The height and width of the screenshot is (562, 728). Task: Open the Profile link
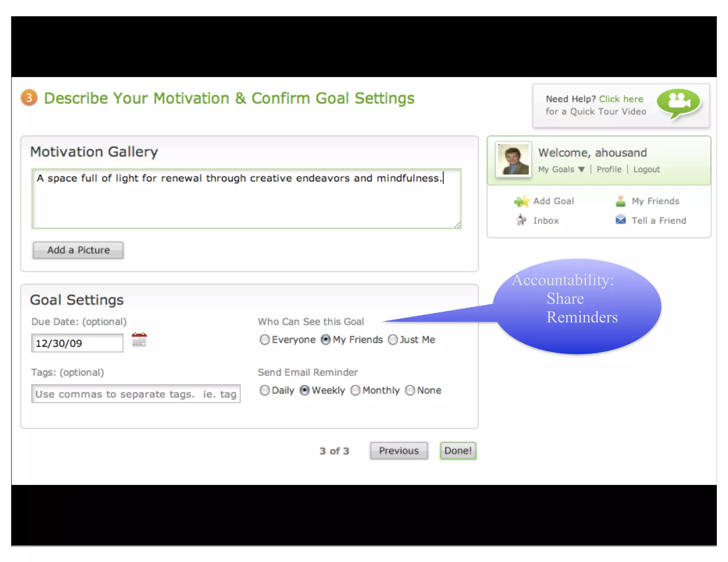click(x=609, y=169)
